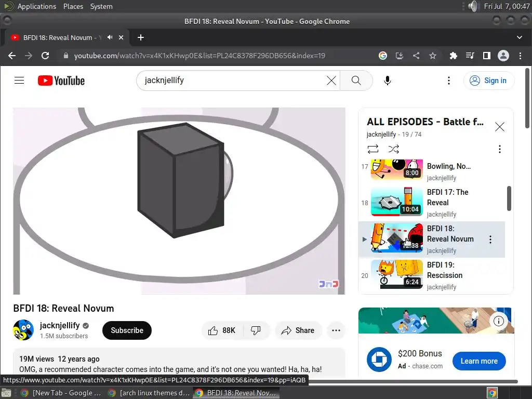
Task: Open playlist options three-dot menu
Action: point(499,149)
